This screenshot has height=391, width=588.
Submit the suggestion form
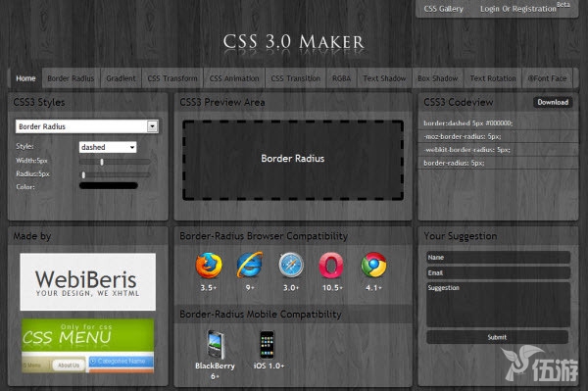click(x=497, y=337)
